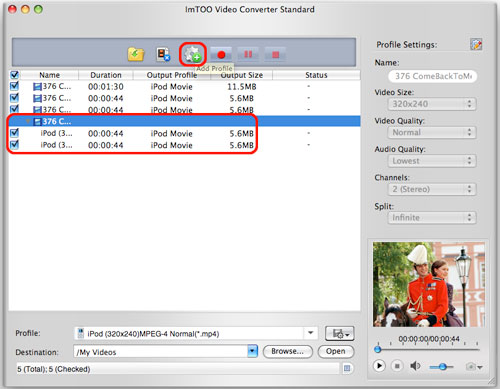500x389 pixels.
Task: Open the Video Size 320x240 dropdown
Action: (432, 104)
